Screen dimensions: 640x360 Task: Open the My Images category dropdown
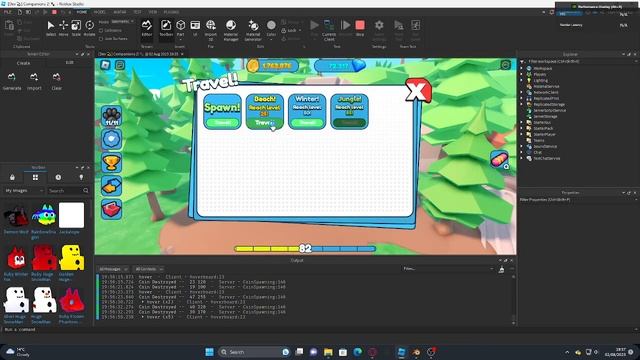pyautogui.click(x=24, y=191)
